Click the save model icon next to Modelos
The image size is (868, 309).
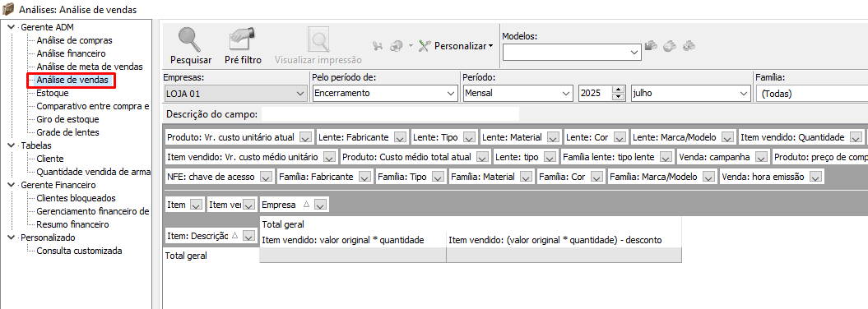tap(652, 46)
